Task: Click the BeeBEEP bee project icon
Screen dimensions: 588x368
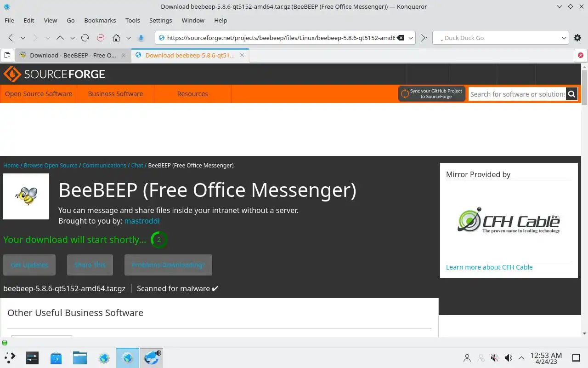Action: [26, 196]
